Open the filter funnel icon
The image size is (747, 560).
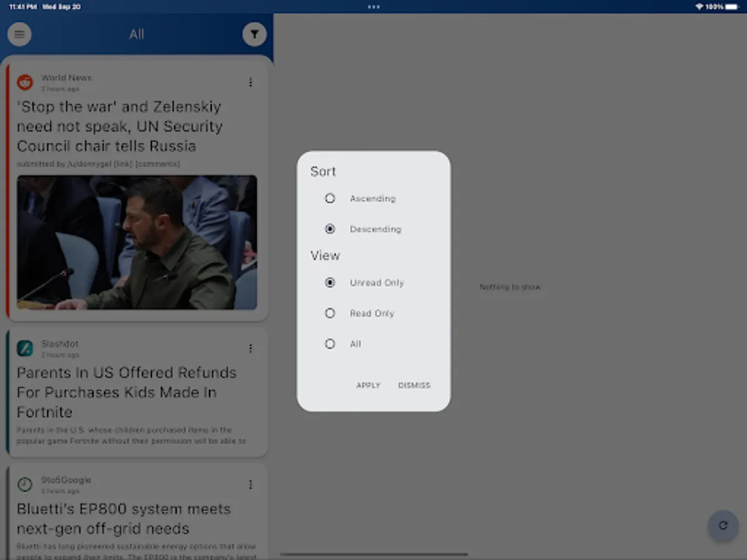(255, 34)
